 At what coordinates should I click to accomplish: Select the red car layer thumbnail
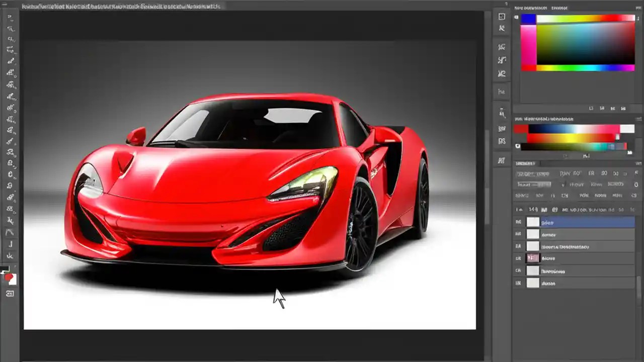532,258
